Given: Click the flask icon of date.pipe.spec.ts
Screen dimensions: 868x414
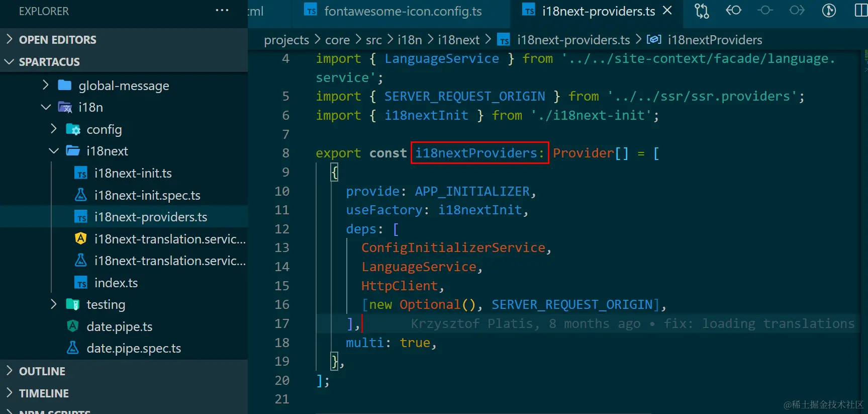Looking at the screenshot, I should point(73,348).
